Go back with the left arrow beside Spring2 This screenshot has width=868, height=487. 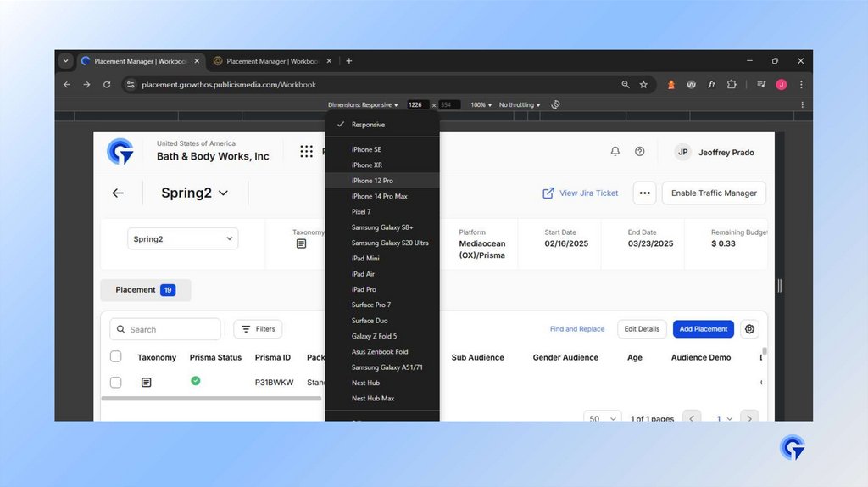pos(117,193)
